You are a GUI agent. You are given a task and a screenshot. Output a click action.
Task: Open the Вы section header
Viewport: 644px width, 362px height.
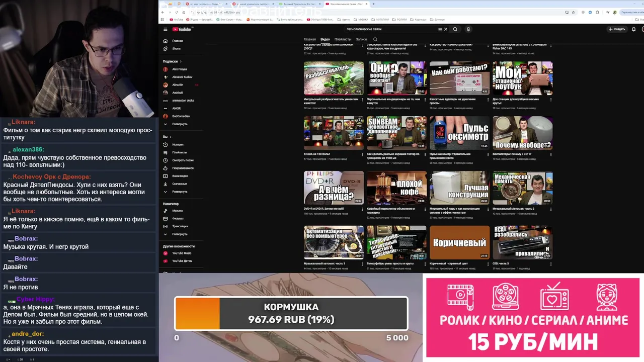pyautogui.click(x=167, y=137)
